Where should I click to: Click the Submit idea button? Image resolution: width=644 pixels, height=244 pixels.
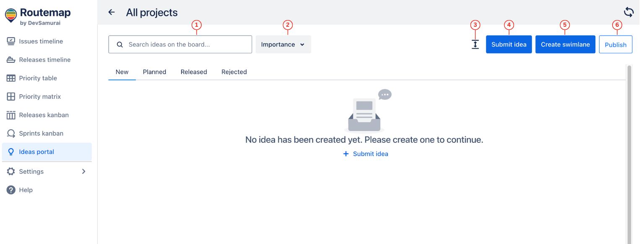(509, 44)
